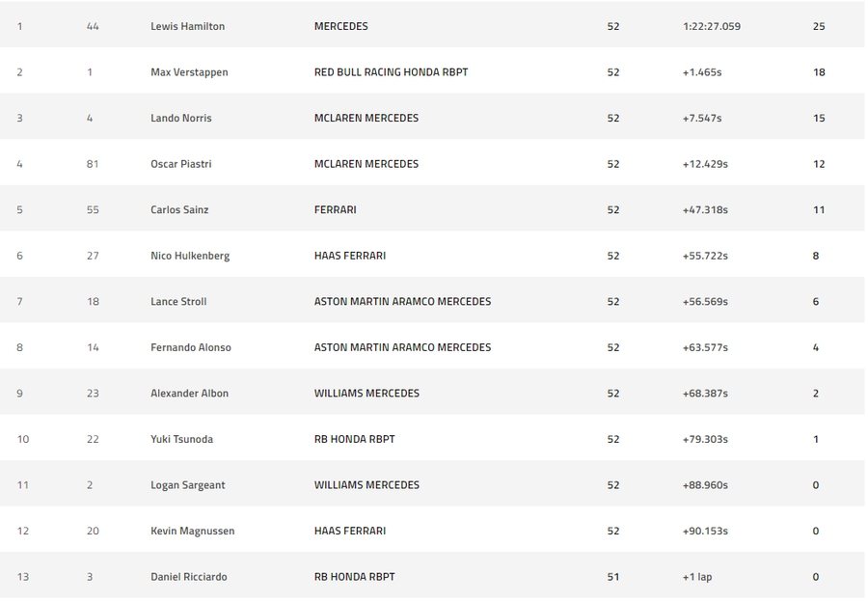This screenshot has width=868, height=601.
Task: Select Lando Norris in results
Action: (181, 118)
